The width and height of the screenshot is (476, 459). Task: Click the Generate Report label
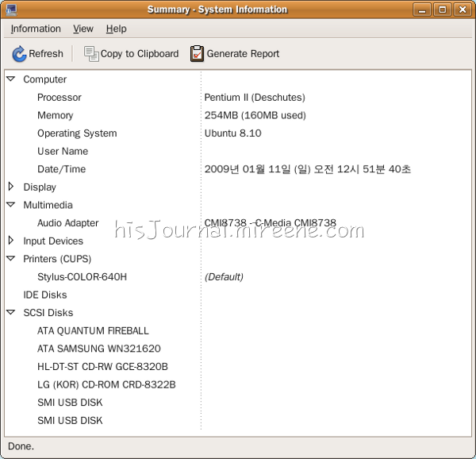243,54
